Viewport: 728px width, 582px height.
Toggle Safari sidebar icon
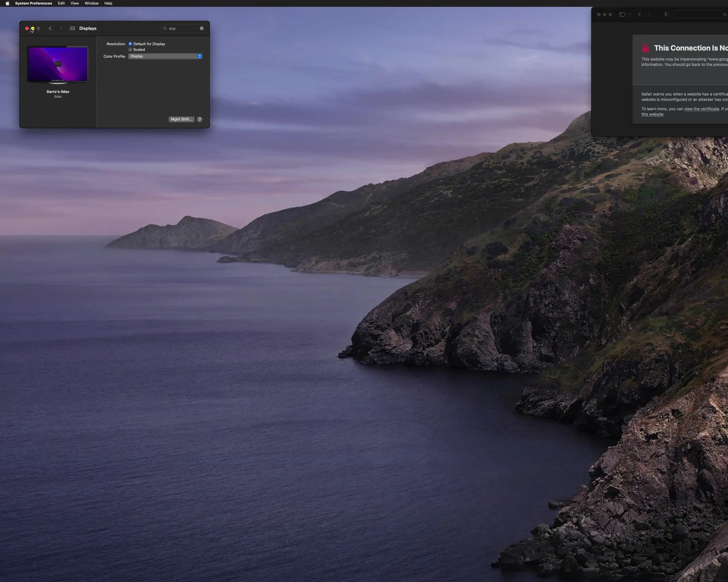pyautogui.click(x=622, y=14)
